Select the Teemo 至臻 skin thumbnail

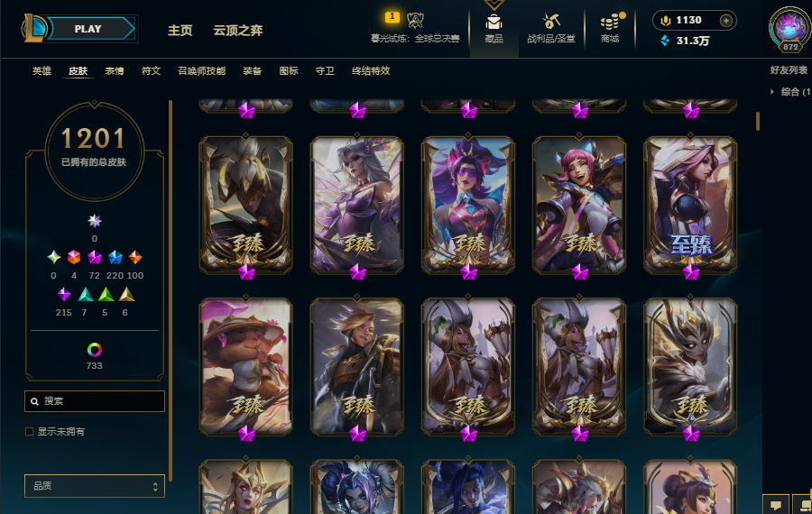[x=246, y=366]
